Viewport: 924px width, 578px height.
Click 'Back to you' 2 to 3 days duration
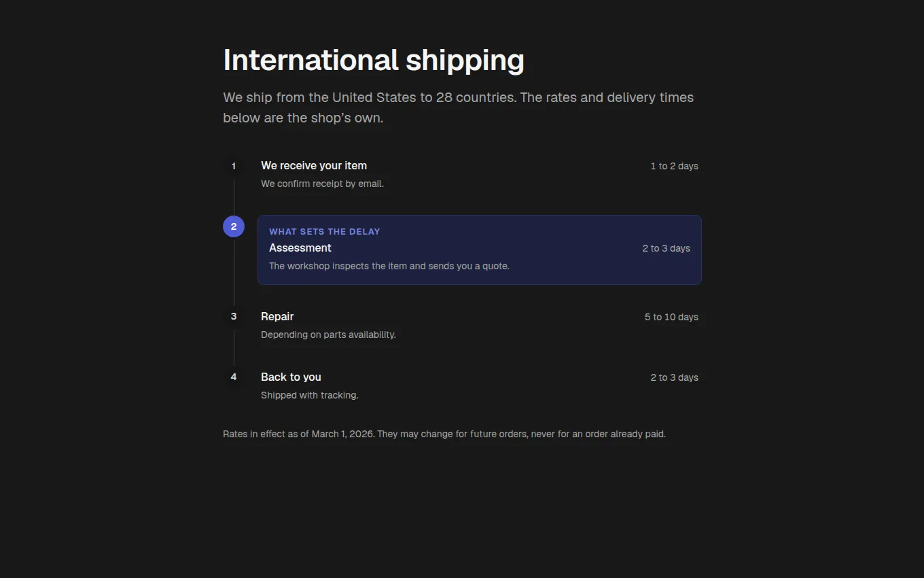(x=674, y=378)
